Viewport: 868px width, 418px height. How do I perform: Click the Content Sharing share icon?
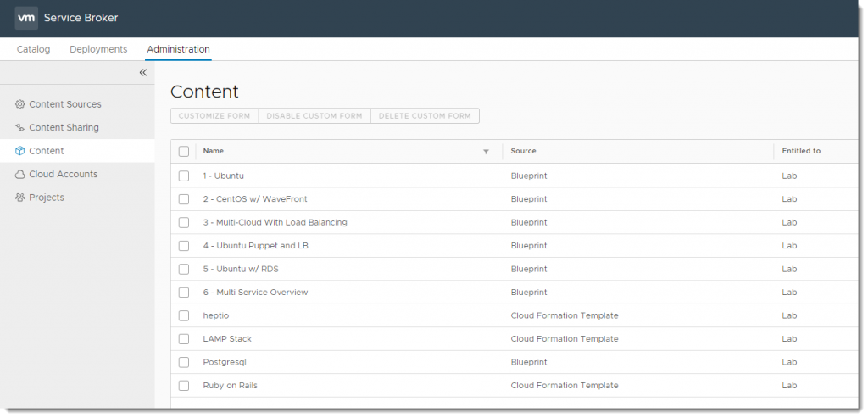pyautogui.click(x=20, y=127)
